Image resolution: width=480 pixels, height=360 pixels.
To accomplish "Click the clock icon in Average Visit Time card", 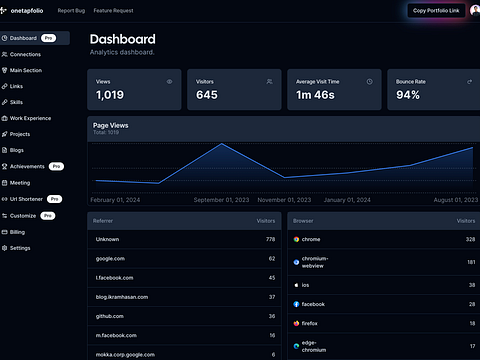I will click(369, 82).
